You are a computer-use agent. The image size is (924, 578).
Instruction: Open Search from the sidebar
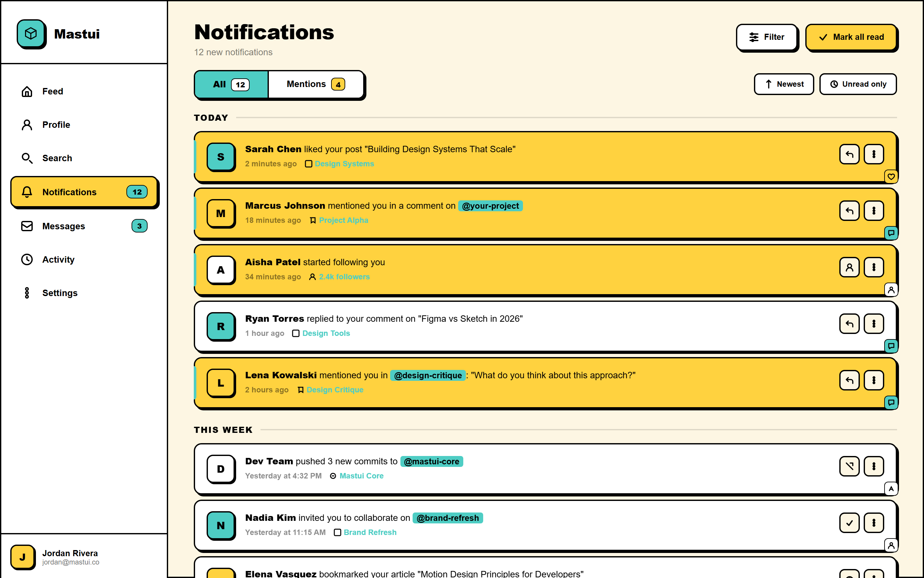(x=84, y=158)
